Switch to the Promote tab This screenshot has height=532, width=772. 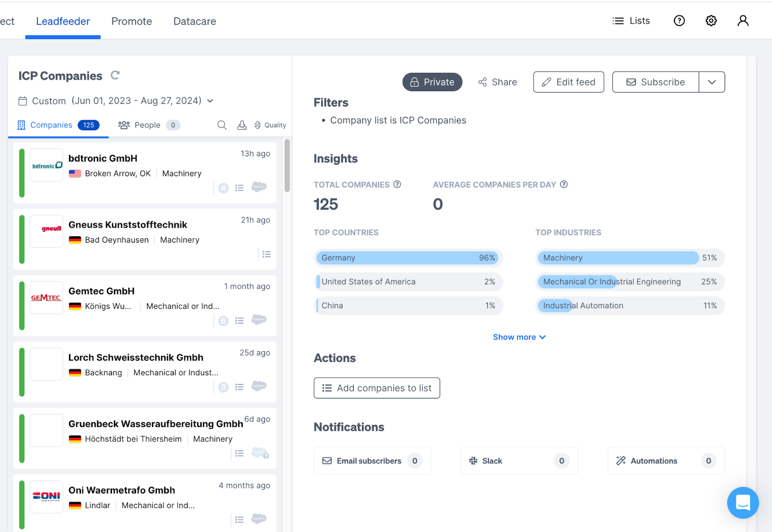click(132, 21)
